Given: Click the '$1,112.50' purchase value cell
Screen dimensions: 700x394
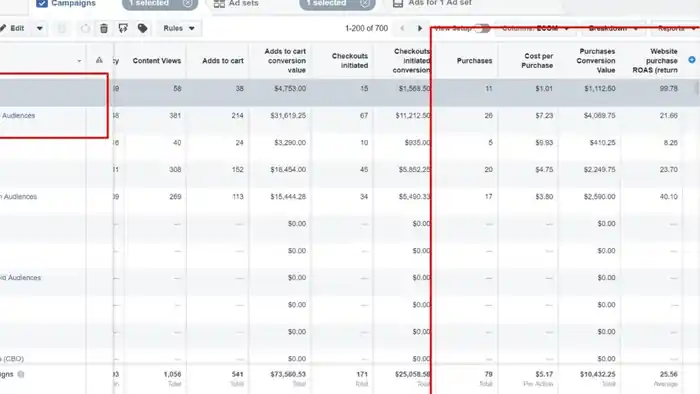Looking at the screenshot, I should [600, 88].
